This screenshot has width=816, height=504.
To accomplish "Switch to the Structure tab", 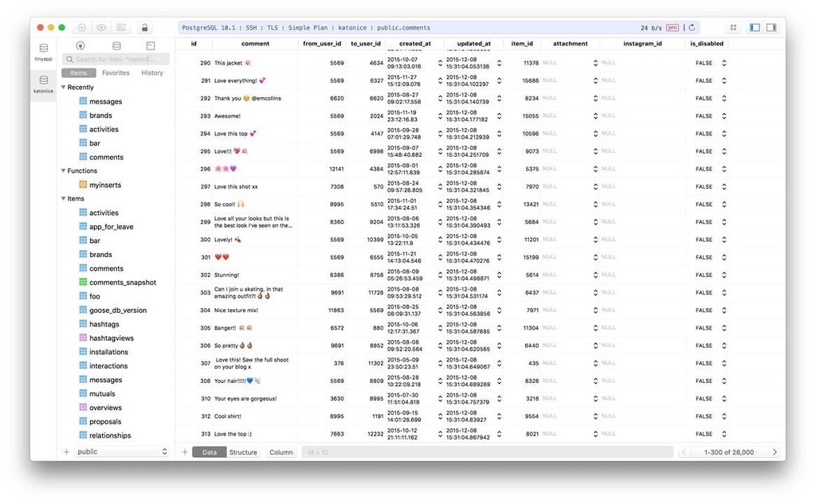I will (243, 452).
